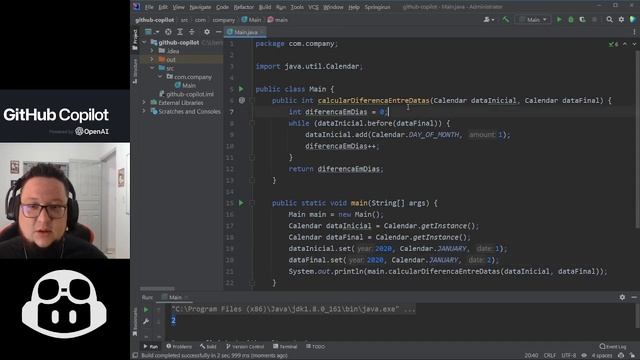Switch to the Main.java editor tab

tap(246, 32)
